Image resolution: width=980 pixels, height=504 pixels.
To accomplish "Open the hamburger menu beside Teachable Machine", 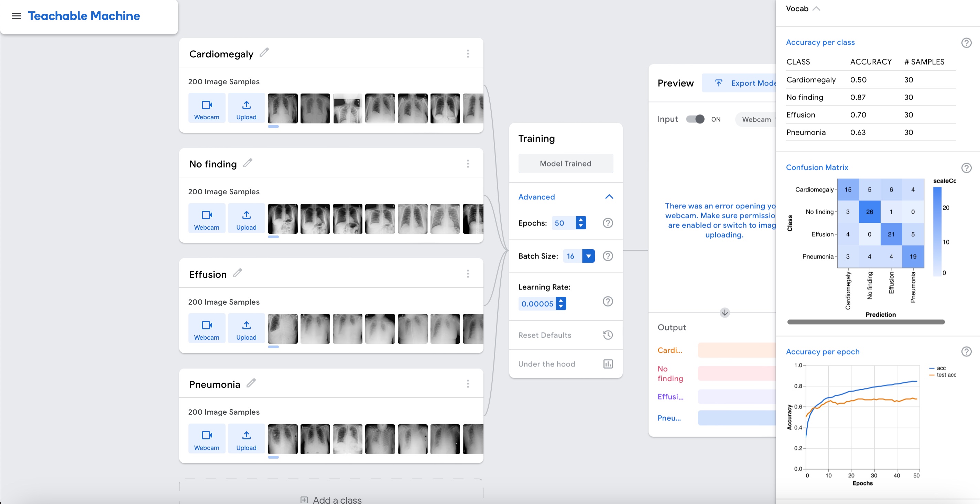I will coord(17,16).
